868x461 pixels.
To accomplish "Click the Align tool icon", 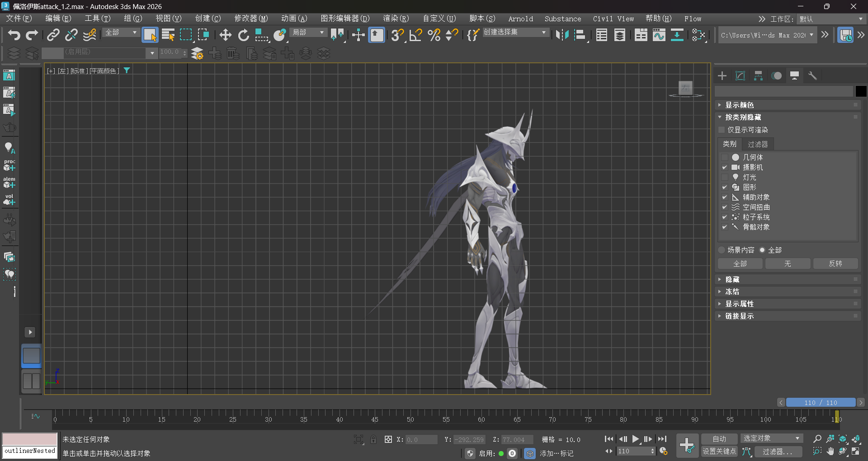I will (x=580, y=35).
